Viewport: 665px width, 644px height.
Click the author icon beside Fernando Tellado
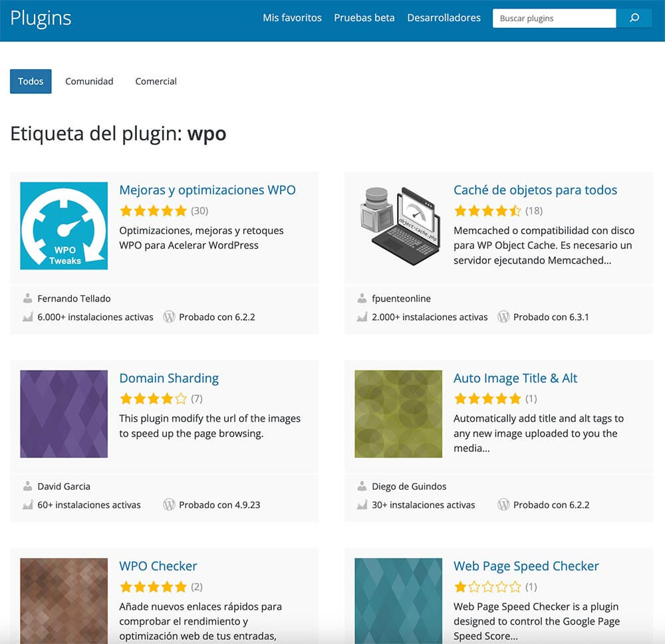27,298
